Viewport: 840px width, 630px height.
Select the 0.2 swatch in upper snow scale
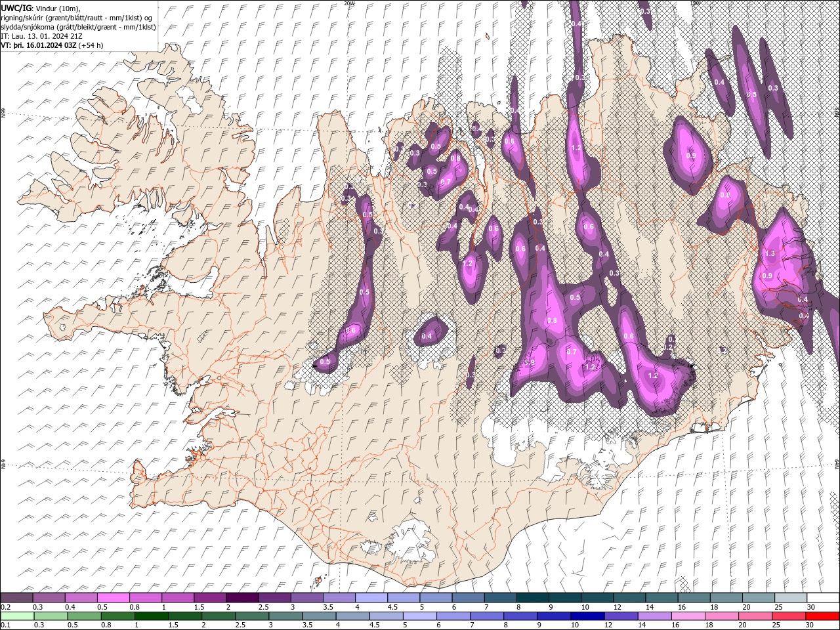16,598
